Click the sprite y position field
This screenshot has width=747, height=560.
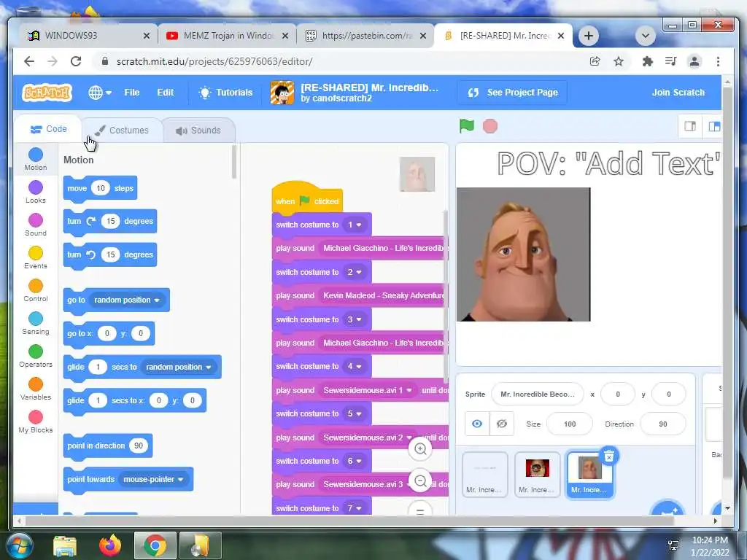668,394
